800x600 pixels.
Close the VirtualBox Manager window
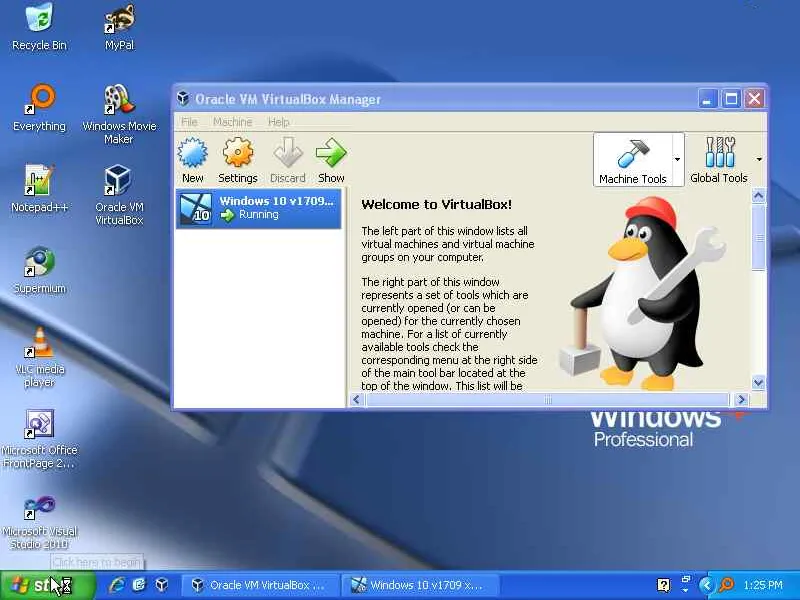click(754, 98)
